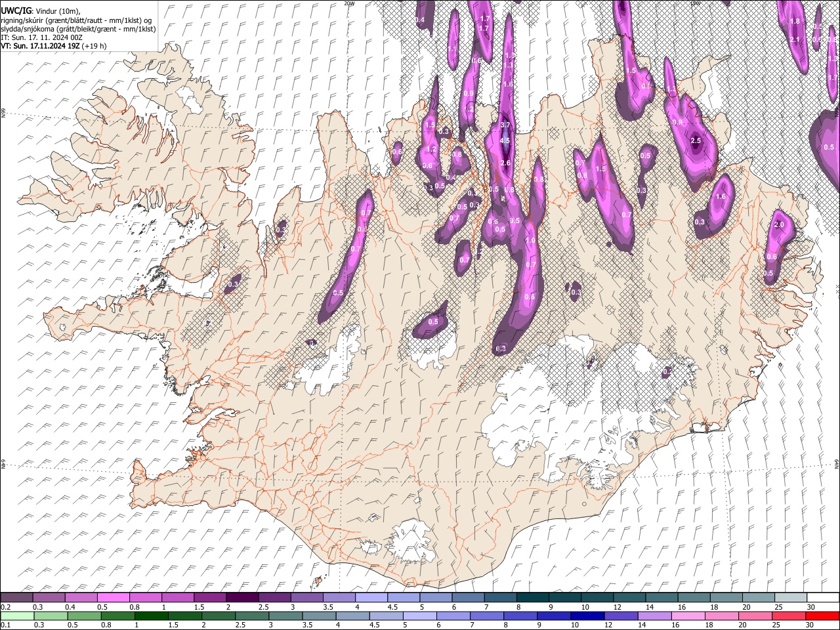Click the light pink rain swatch between 16 and 18
This screenshot has width=840, height=630.
(688, 616)
